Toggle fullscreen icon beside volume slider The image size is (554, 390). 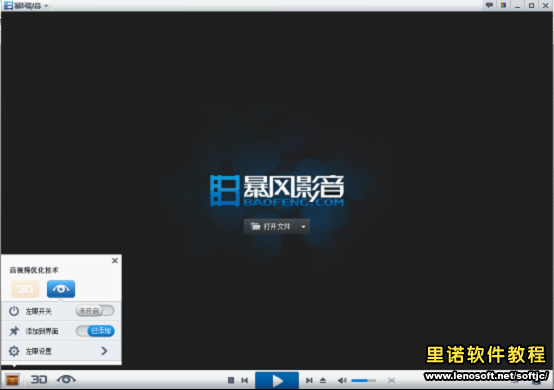click(x=391, y=380)
